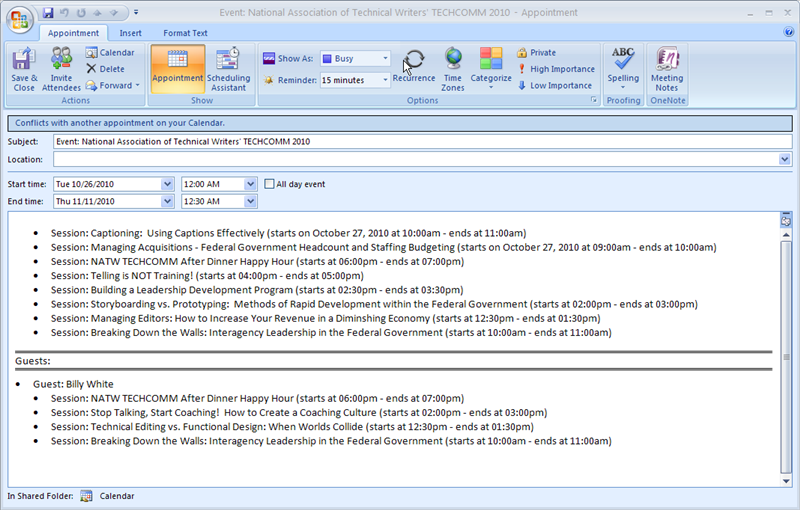Screen dimensions: 800x510
Task: Open Options dialog launcher
Action: click(593, 100)
